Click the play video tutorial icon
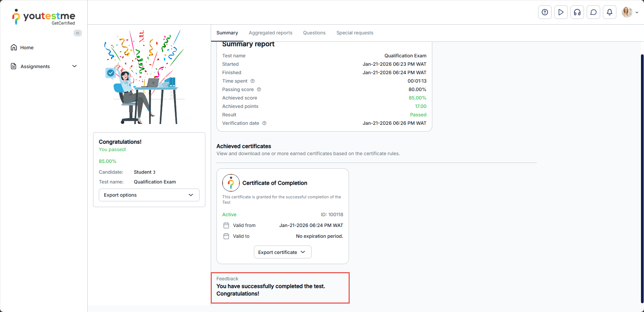The height and width of the screenshot is (312, 644). 561,12
